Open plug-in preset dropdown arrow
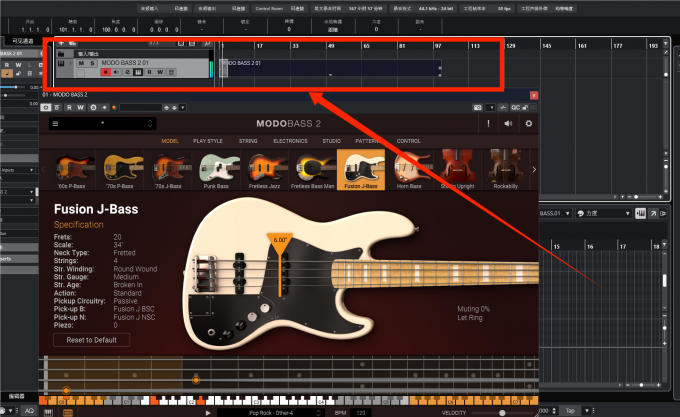The width and height of the screenshot is (680, 417). [183, 108]
